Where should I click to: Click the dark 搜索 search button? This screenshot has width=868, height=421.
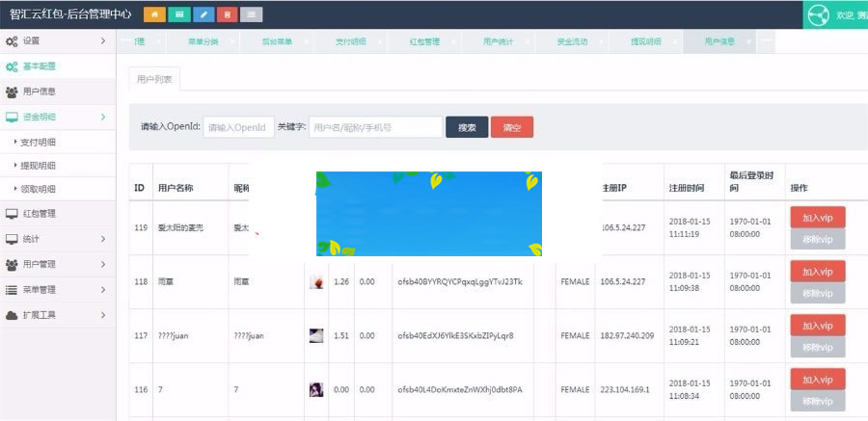coord(467,127)
